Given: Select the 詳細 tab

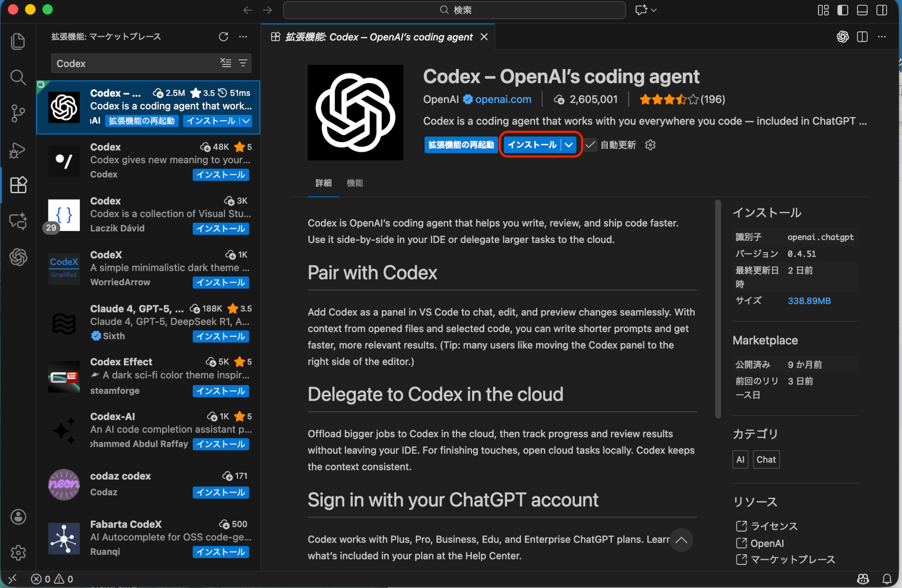Looking at the screenshot, I should click(323, 183).
